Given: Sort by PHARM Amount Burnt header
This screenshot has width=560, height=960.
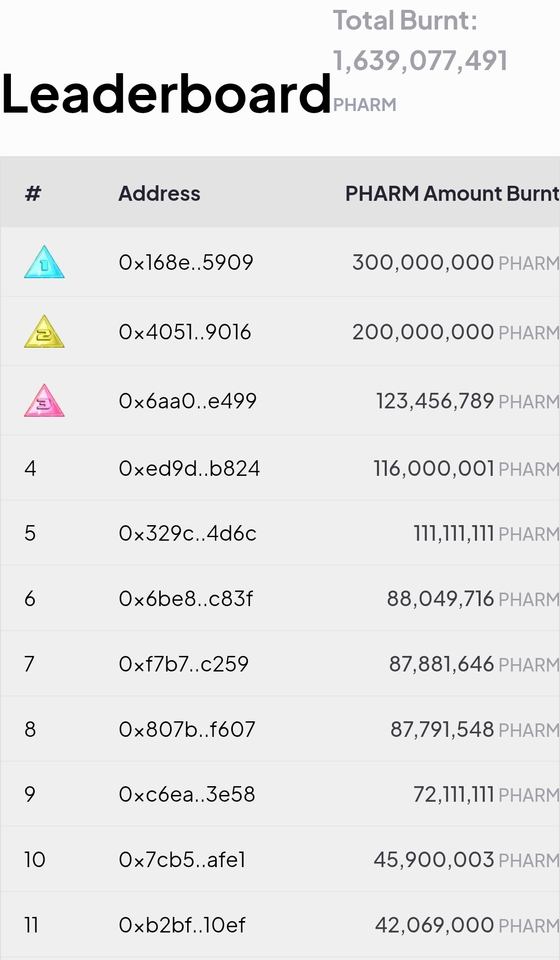Looking at the screenshot, I should point(452,194).
